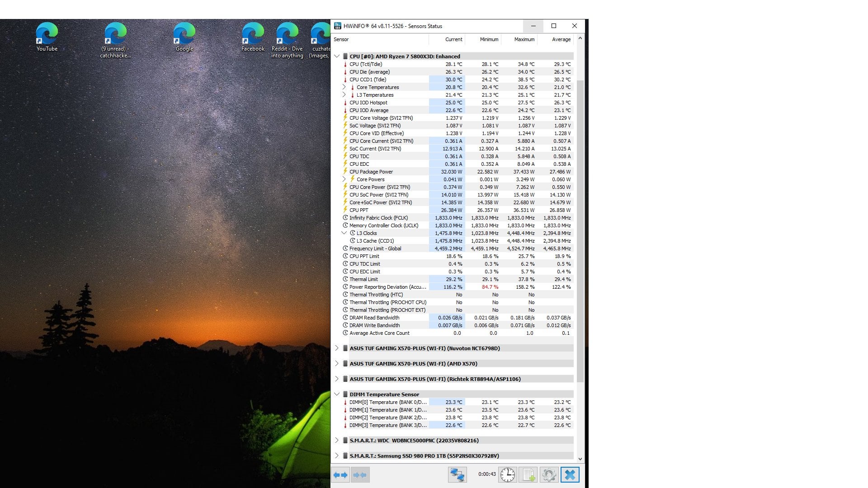Click the CPU IOD Hotspot thermometer icon
This screenshot has height=488, width=868.
[345, 103]
